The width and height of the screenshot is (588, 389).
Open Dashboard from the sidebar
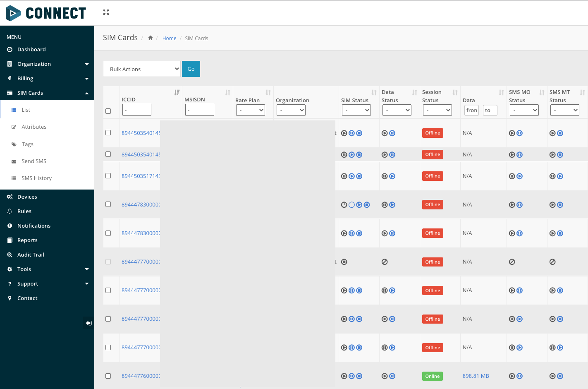[x=47, y=50]
